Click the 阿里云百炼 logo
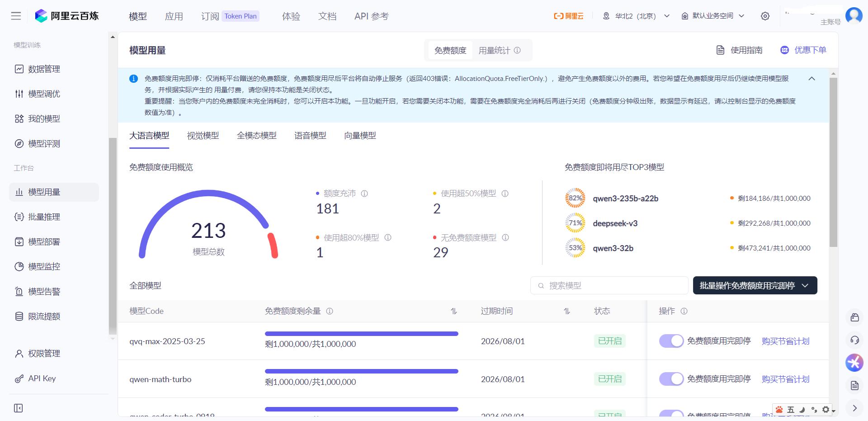The image size is (868, 421). pos(67,16)
